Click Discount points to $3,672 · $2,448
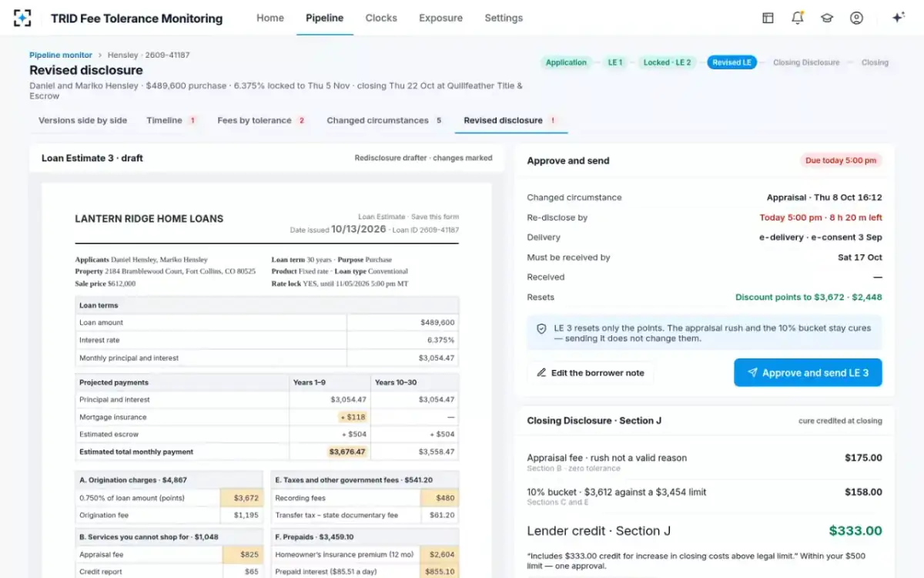924x578 pixels. click(808, 297)
